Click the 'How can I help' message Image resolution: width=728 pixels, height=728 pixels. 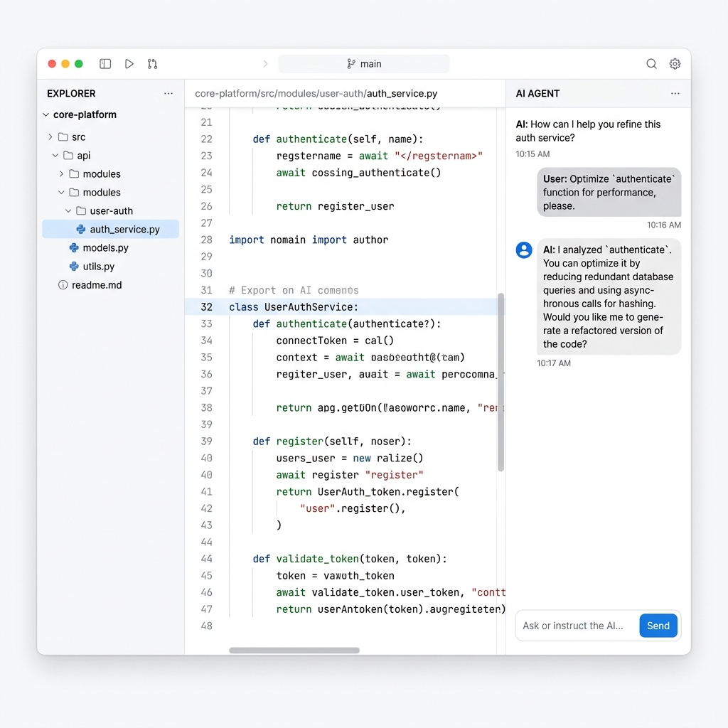588,131
